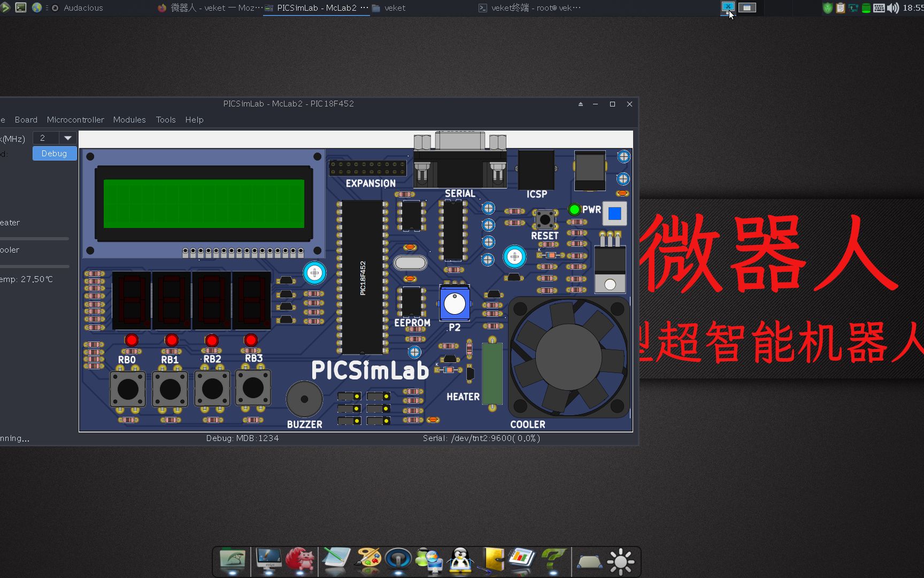Toggle the Debug button

click(x=55, y=154)
